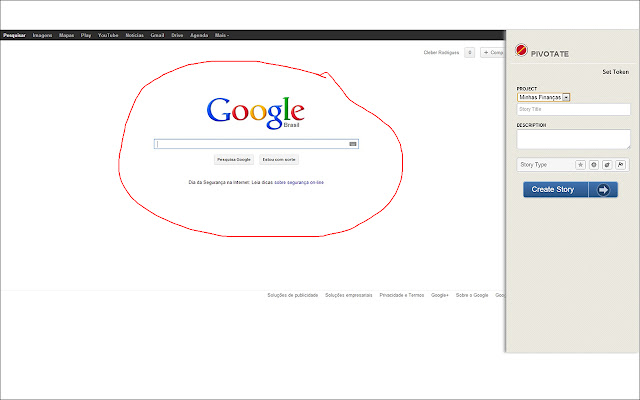
Task: Open the Google+ footer link
Action: [x=440, y=295]
